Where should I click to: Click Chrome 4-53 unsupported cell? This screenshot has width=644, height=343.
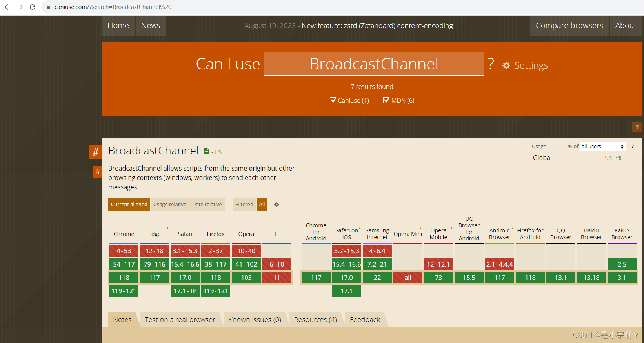(x=124, y=251)
